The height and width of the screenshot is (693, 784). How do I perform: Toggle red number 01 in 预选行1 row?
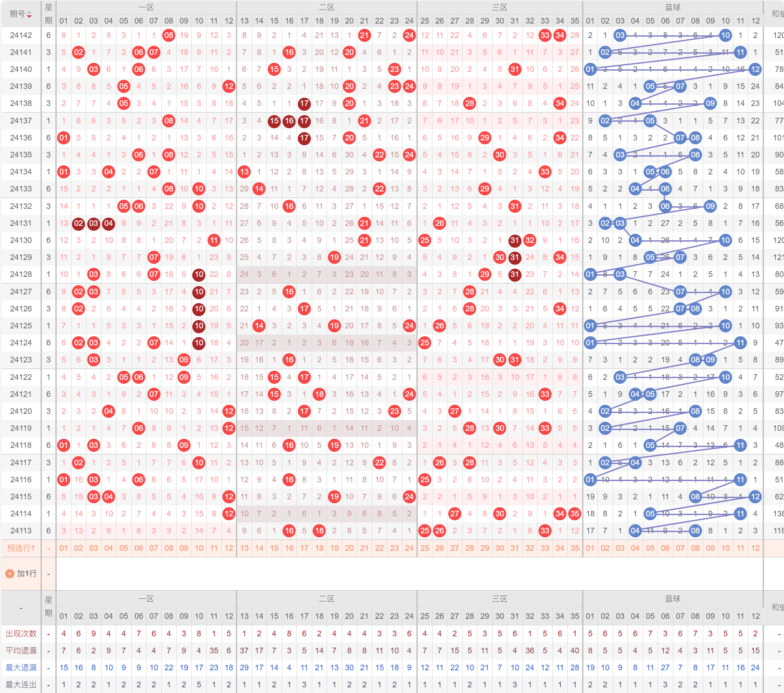pyautogui.click(x=64, y=548)
